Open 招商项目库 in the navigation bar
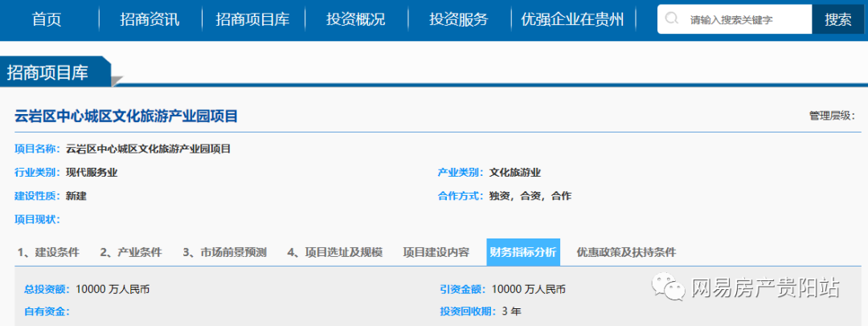 253,20
